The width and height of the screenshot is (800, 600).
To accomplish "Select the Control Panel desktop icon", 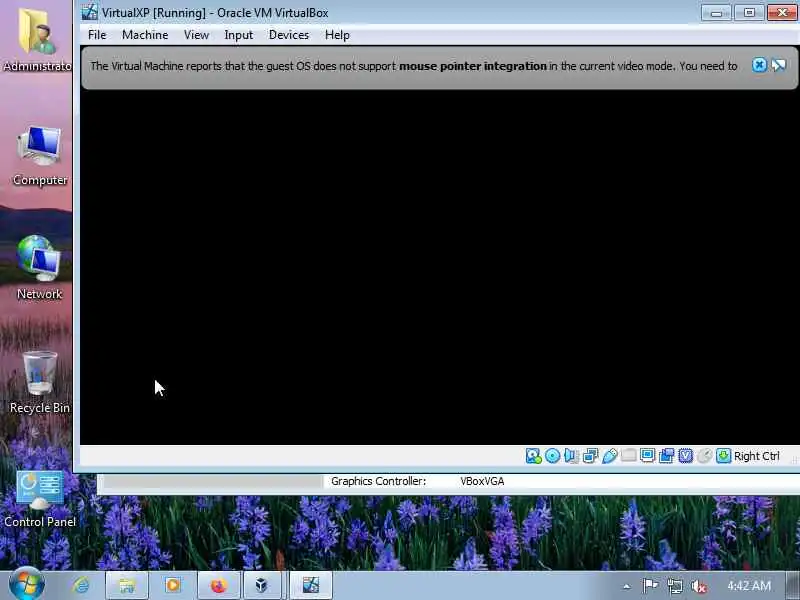I will [x=40, y=499].
